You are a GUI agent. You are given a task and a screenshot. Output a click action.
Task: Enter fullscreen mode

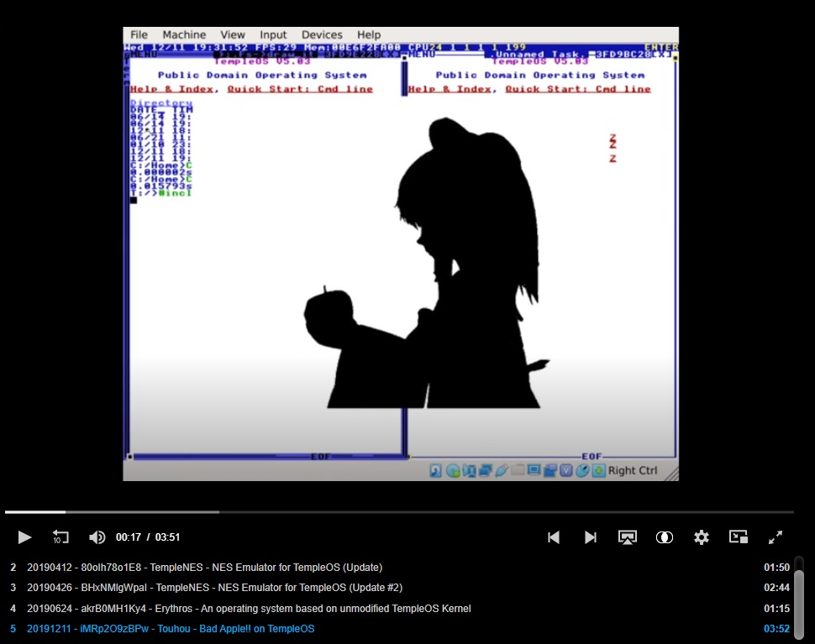click(776, 537)
